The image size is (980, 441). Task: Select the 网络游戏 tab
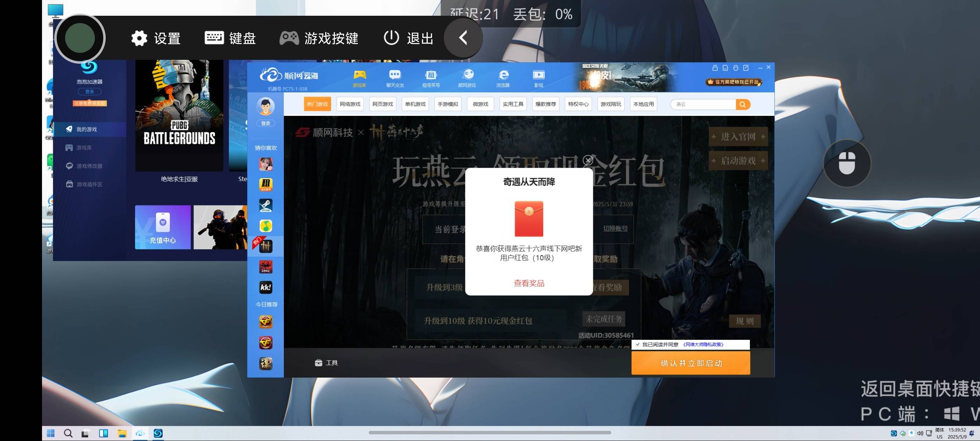click(x=350, y=104)
